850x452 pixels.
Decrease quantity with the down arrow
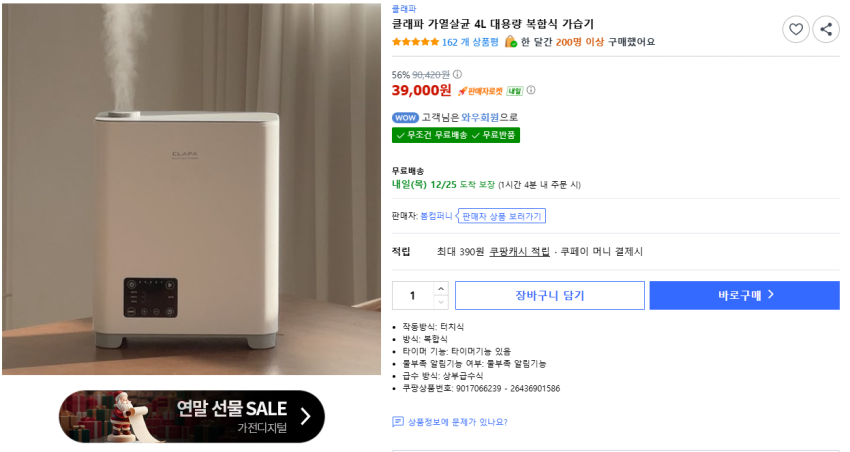441,301
